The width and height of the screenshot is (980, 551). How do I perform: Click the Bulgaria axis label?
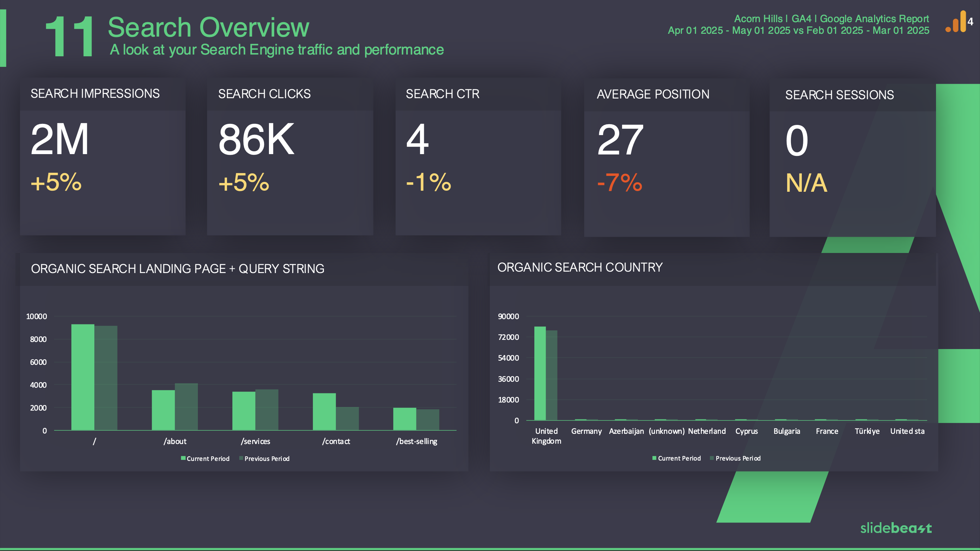coord(787,431)
